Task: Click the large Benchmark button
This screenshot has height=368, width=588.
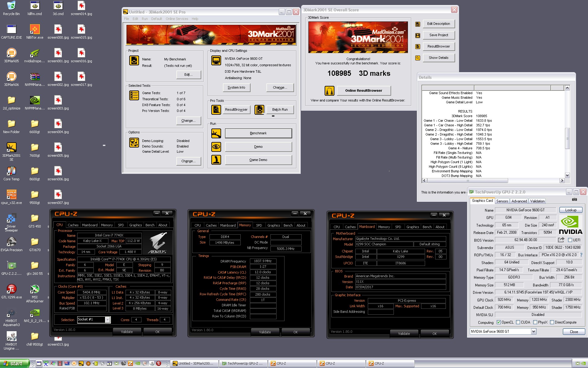Action: point(258,133)
